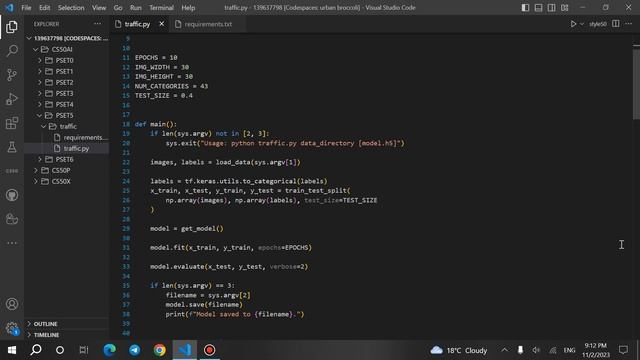Viewport: 640px width, 360px height.
Task: Open the View menu
Action: (99, 8)
